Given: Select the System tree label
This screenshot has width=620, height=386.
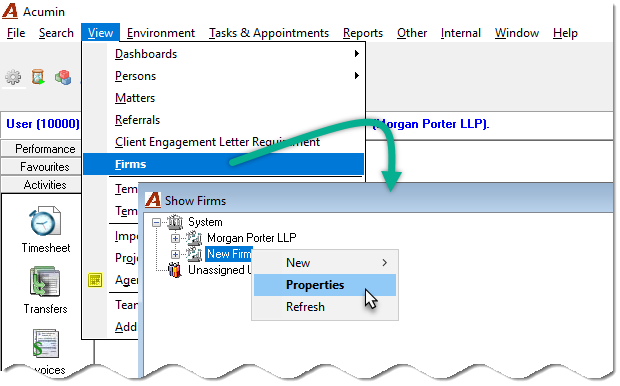Looking at the screenshot, I should click(205, 222).
